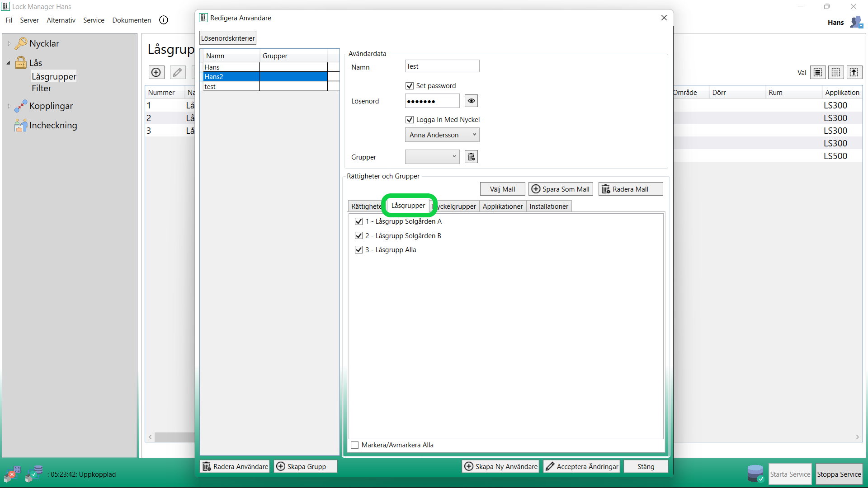Click the edit pencil icon in Låsgrupper toolbar
Screen dimensions: 868x488
point(178,72)
